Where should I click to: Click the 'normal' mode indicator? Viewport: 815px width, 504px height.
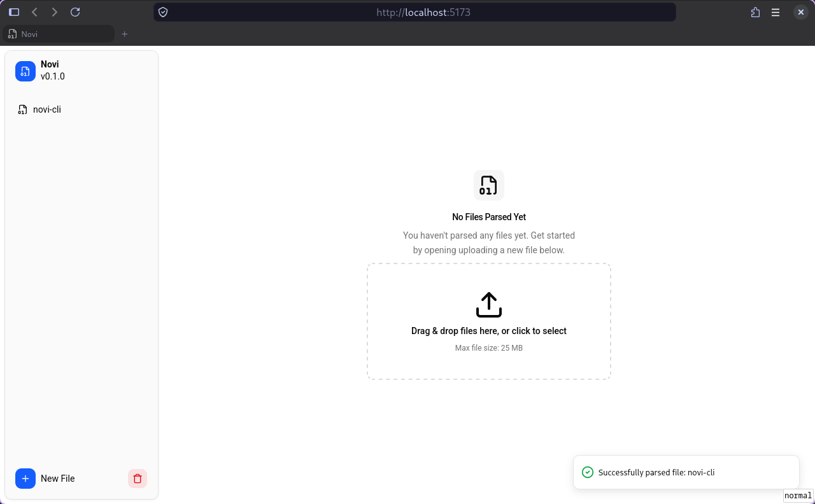point(798,496)
